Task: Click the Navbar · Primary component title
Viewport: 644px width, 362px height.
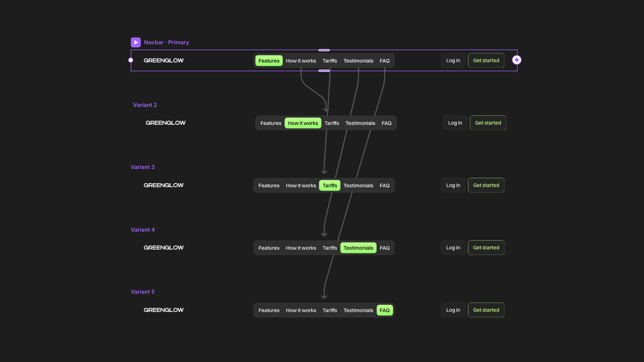Action: pyautogui.click(x=166, y=42)
